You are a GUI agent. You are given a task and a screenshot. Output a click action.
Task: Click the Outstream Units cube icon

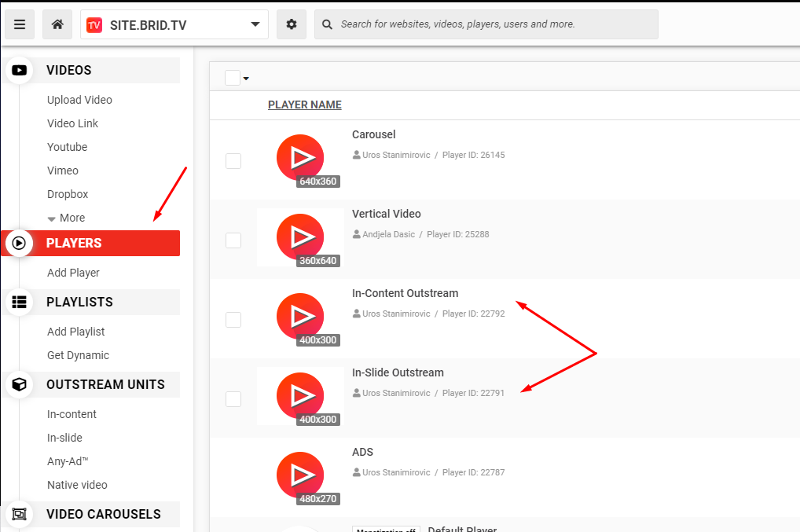pos(20,384)
